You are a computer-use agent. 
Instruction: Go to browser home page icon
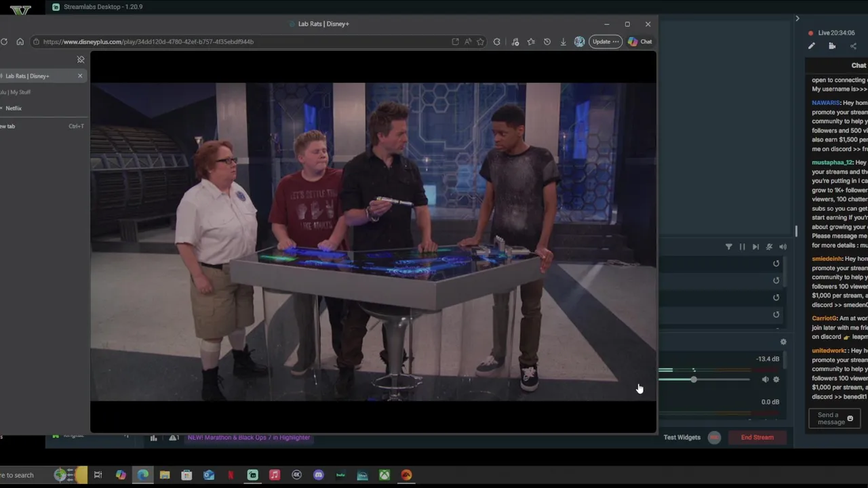click(20, 41)
